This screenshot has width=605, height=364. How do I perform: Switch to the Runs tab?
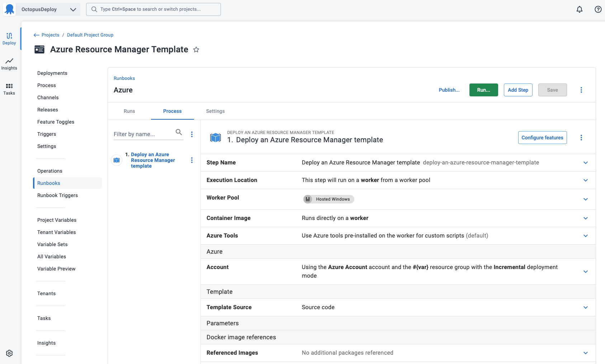tap(129, 111)
